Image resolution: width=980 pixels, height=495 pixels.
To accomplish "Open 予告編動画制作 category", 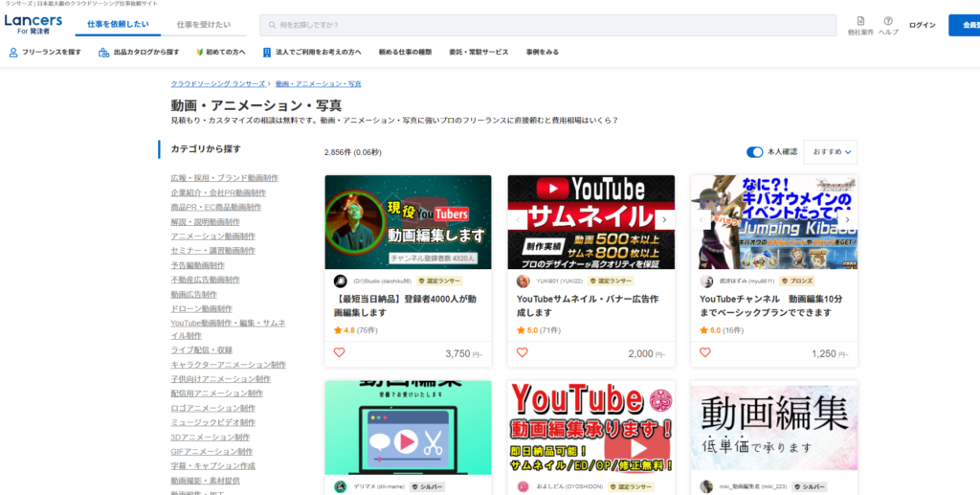I will 198,265.
